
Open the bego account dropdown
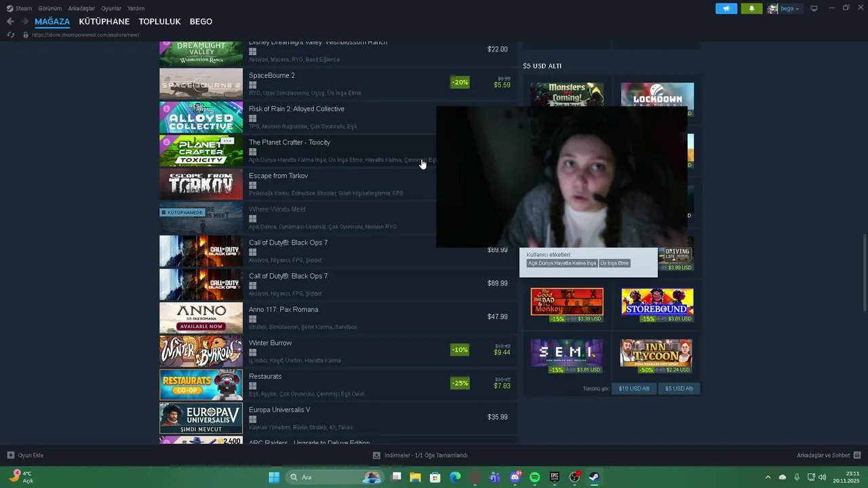pos(784,9)
